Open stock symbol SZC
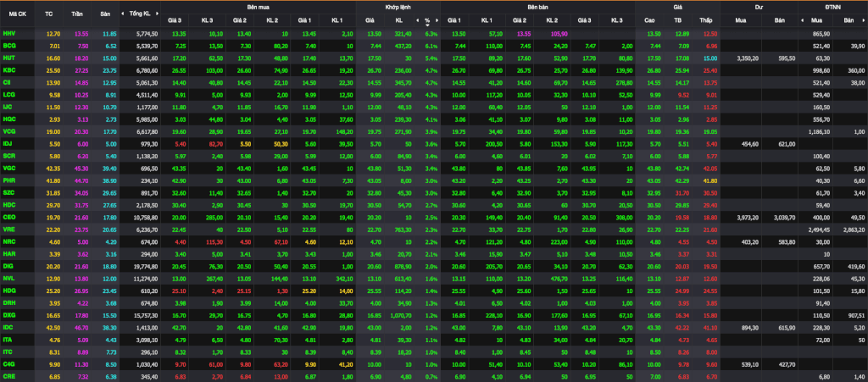The image size is (868, 382). coord(8,193)
